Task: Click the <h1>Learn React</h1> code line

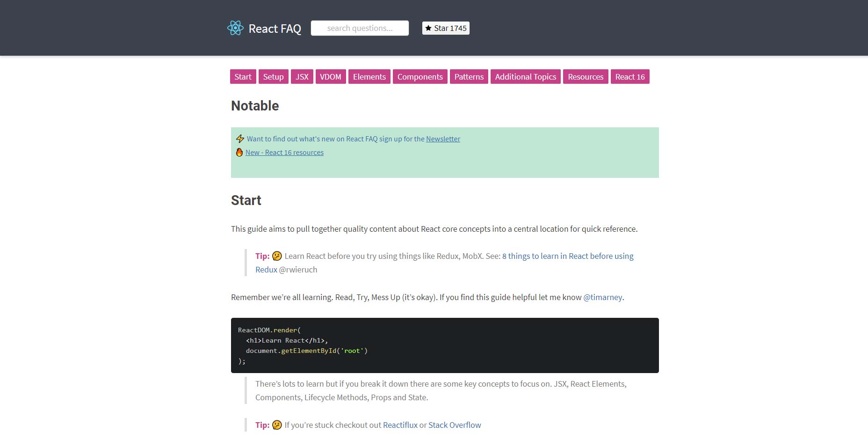Action: pyautogui.click(x=287, y=340)
